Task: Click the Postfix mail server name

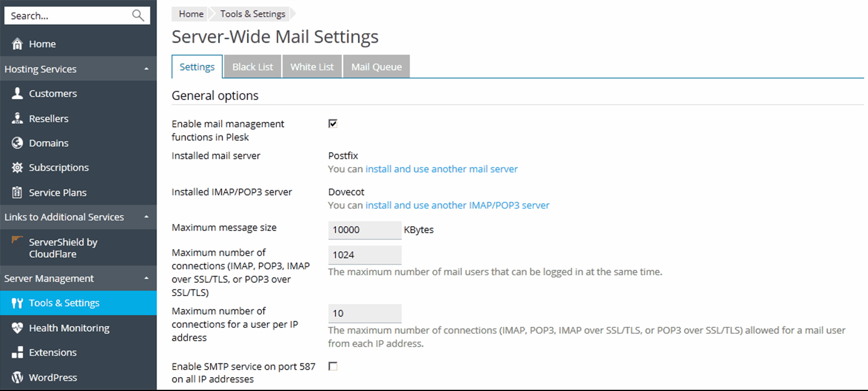Action: [x=343, y=156]
